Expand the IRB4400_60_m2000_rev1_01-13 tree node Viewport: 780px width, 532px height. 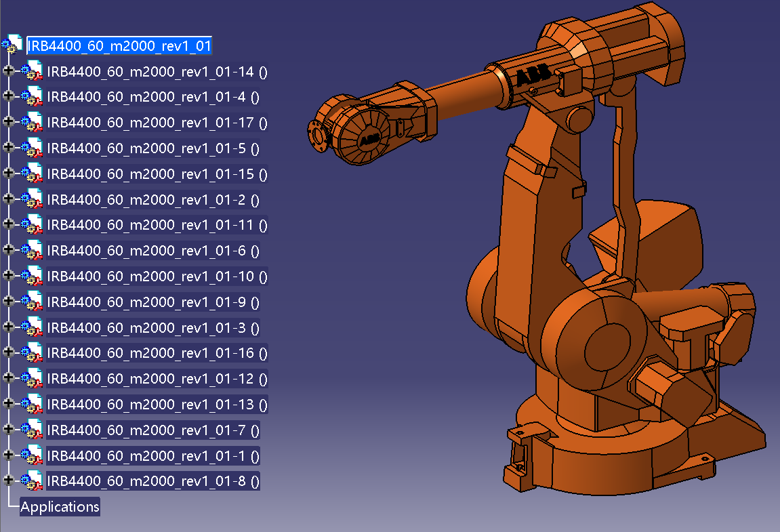[8, 404]
